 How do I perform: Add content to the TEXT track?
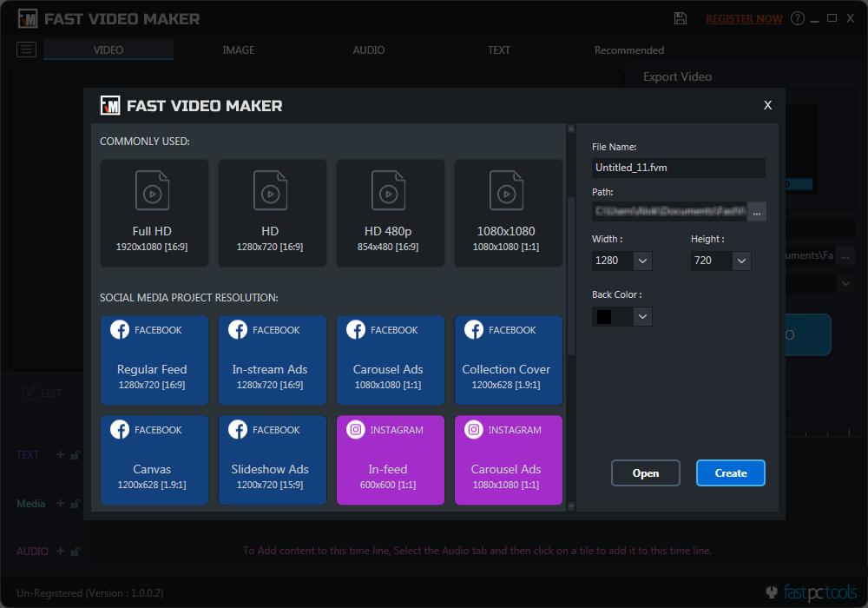[60, 454]
